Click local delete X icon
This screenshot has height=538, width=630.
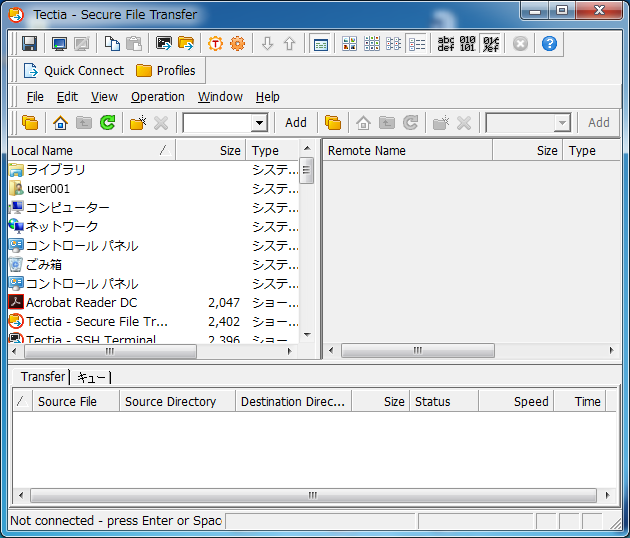pyautogui.click(x=161, y=123)
